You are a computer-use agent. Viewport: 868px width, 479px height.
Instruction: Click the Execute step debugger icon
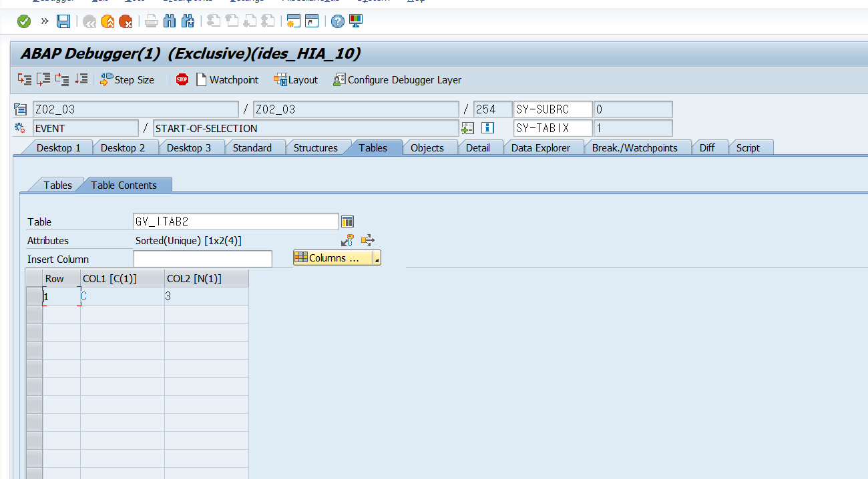(x=43, y=79)
